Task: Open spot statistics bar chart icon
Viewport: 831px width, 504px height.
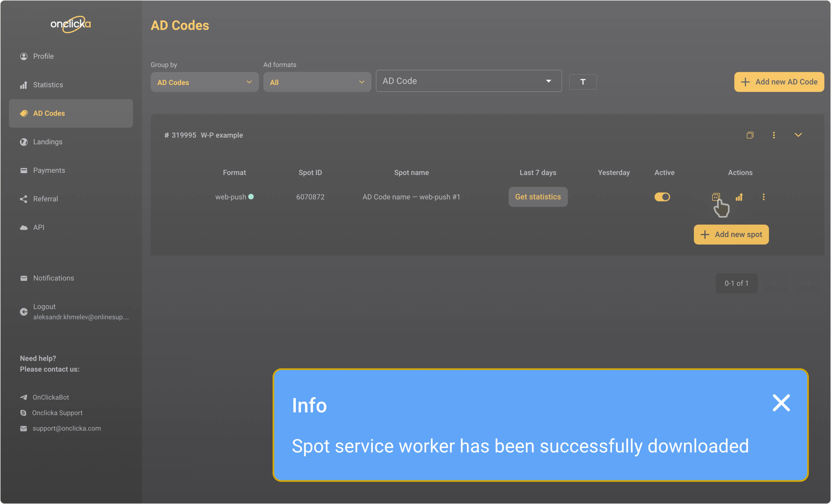Action: (x=739, y=197)
